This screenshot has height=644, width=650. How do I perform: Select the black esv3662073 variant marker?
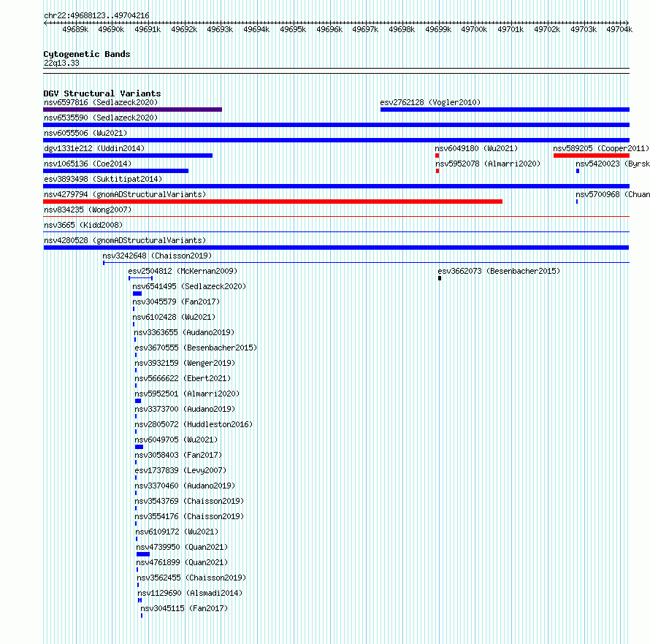[x=440, y=278]
